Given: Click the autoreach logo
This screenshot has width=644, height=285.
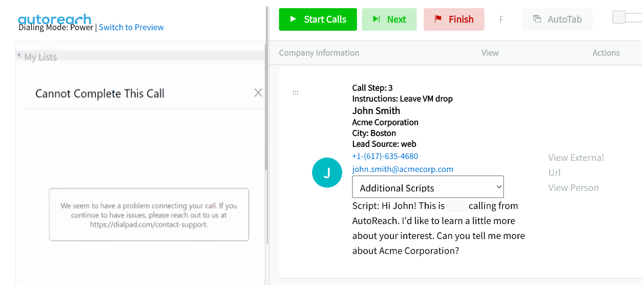Looking at the screenshot, I should click(55, 18).
